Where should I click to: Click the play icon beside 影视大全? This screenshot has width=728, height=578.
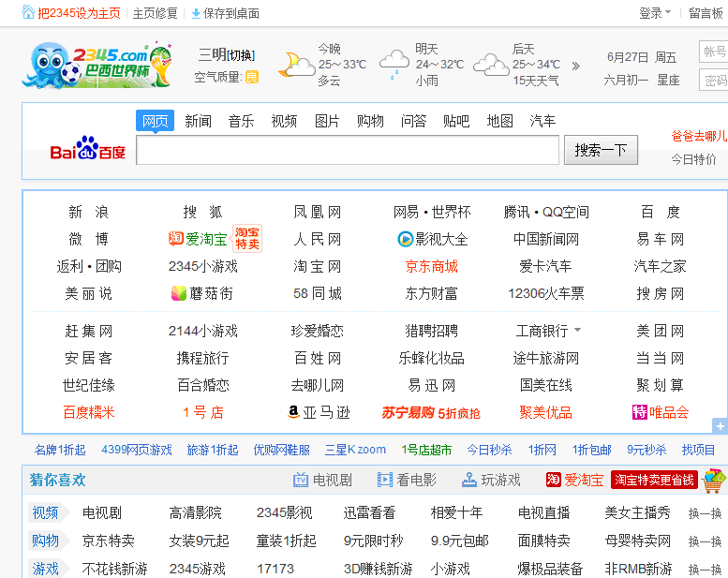pos(406,239)
